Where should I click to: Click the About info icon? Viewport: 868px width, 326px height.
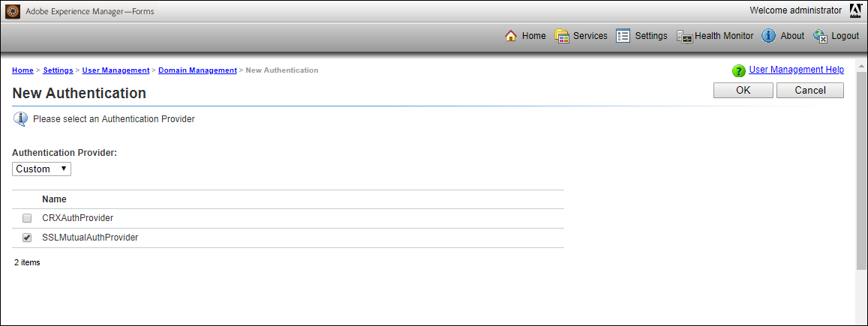pos(768,36)
